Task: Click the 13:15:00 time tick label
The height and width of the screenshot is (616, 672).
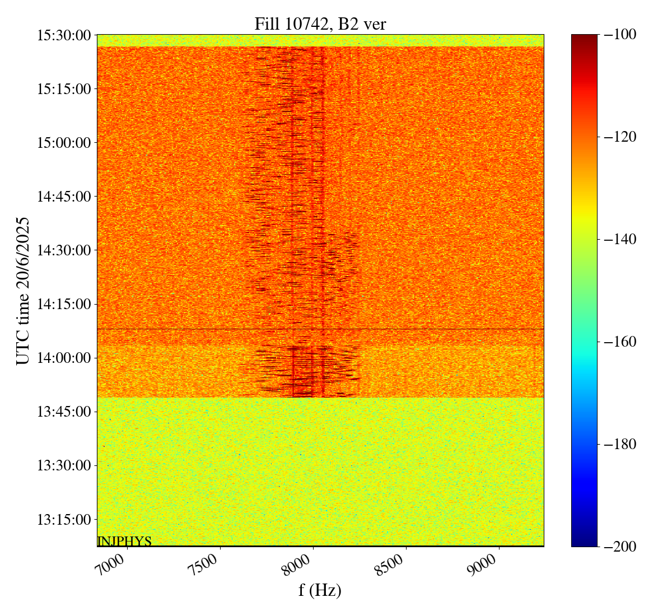Action: click(x=64, y=519)
